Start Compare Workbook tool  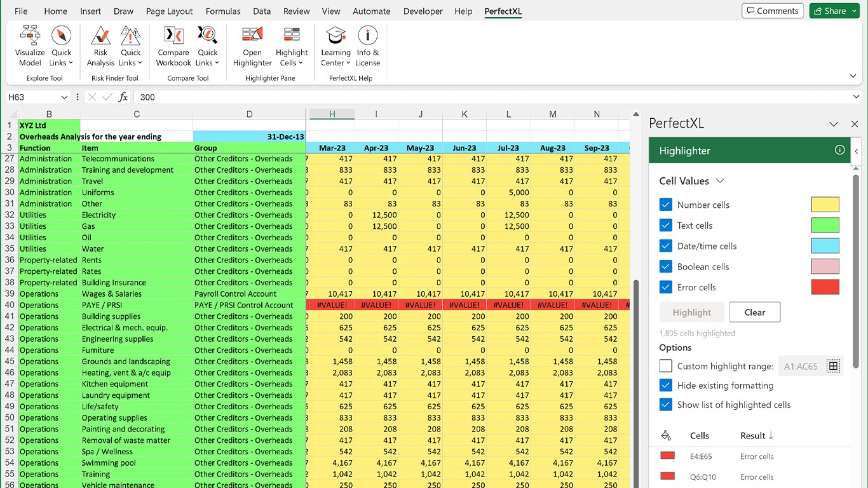pyautogui.click(x=173, y=46)
